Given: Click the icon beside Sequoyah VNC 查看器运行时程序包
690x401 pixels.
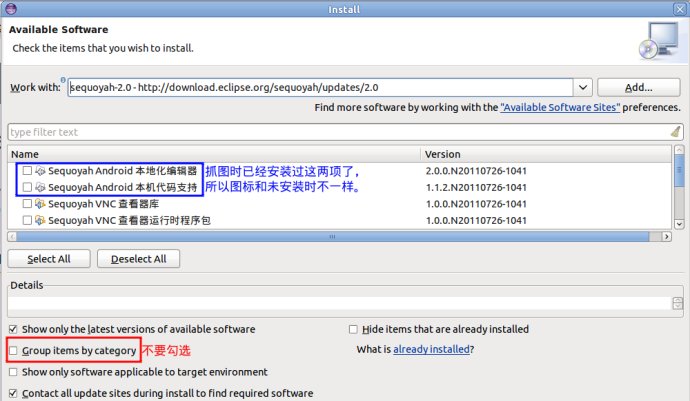Looking at the screenshot, I should pos(40,220).
